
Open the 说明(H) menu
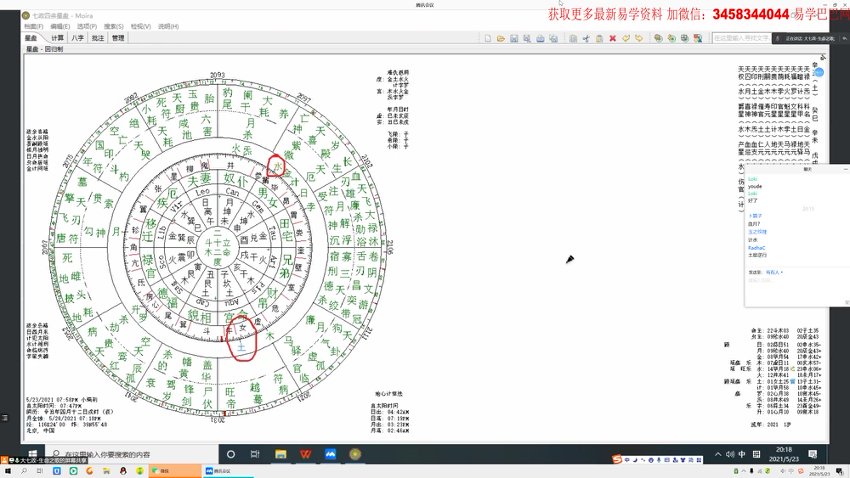169,26
